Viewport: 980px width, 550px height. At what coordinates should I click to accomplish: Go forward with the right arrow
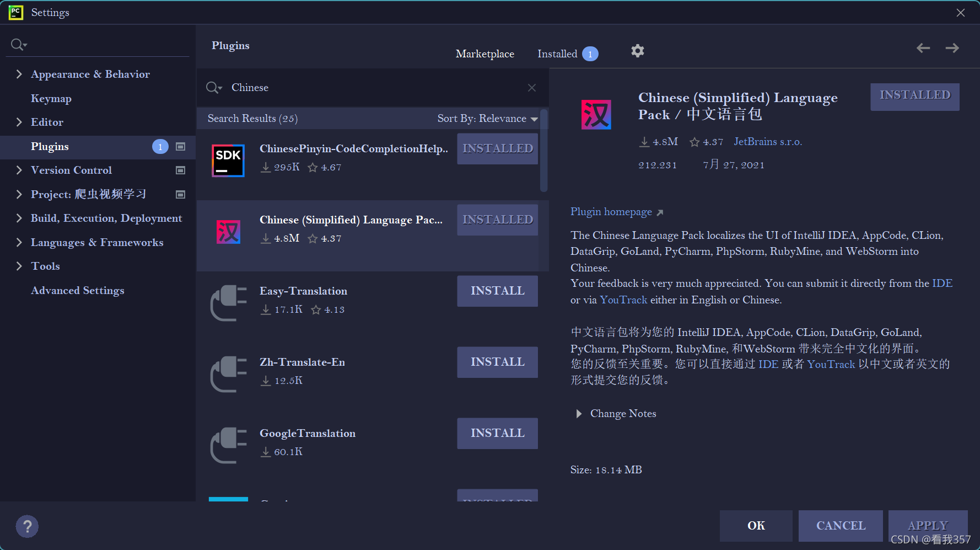click(x=952, y=49)
